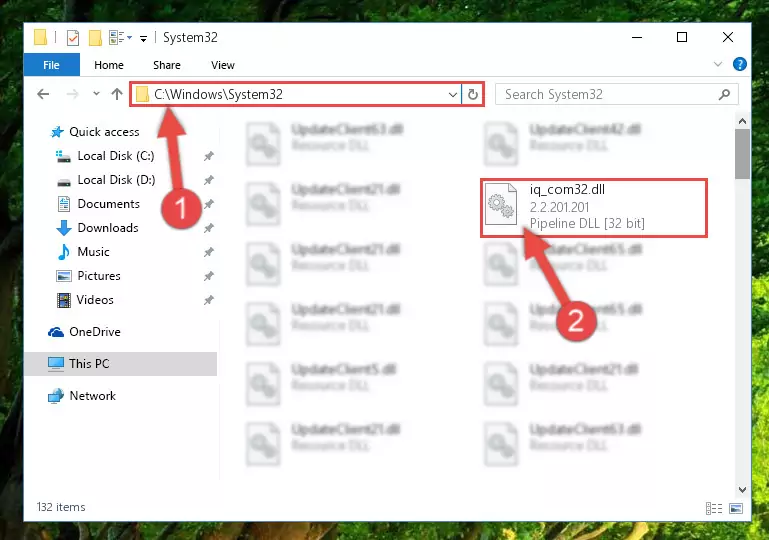Click the pin icon next to Videos
The image size is (769, 540).
[x=209, y=300]
